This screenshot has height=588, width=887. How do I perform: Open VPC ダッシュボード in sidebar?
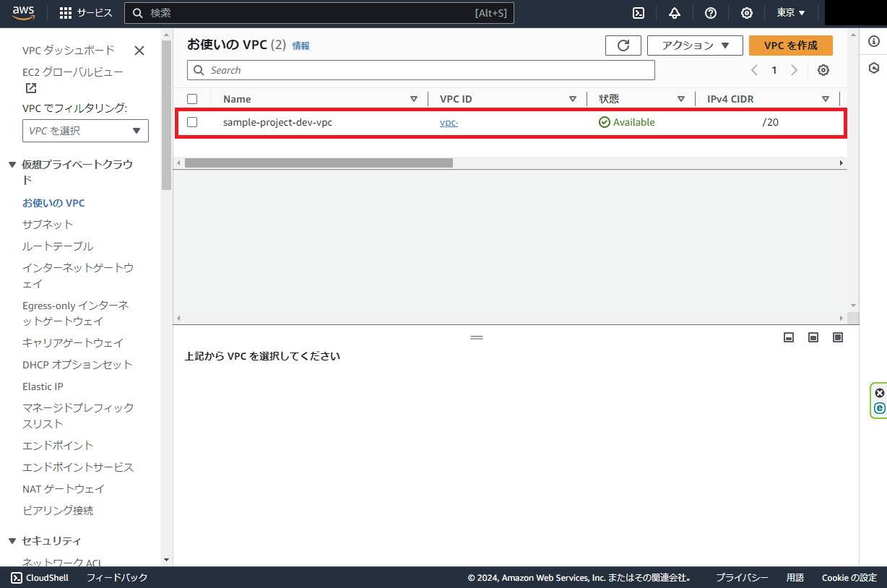(69, 51)
